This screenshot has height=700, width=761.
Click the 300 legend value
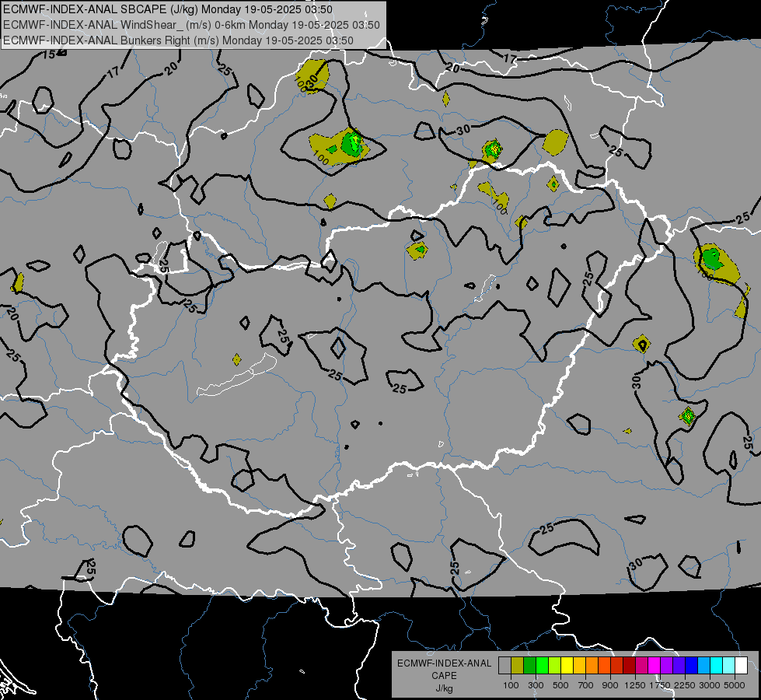click(536, 685)
